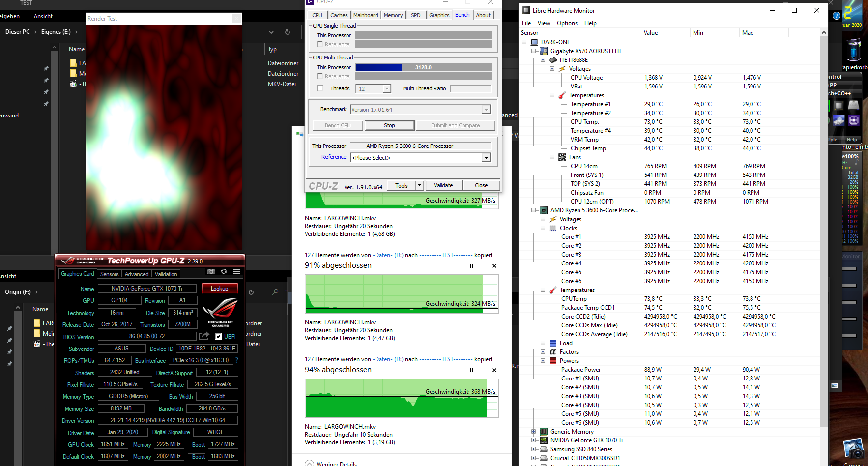Open the Help menu in Libre Hardware Monitor
The width and height of the screenshot is (868, 466).
click(590, 23)
